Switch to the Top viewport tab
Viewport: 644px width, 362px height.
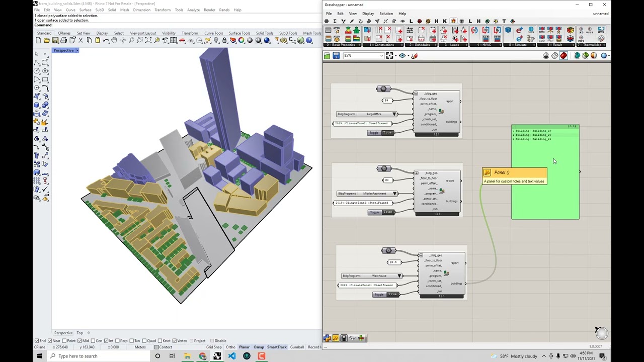[79, 333]
